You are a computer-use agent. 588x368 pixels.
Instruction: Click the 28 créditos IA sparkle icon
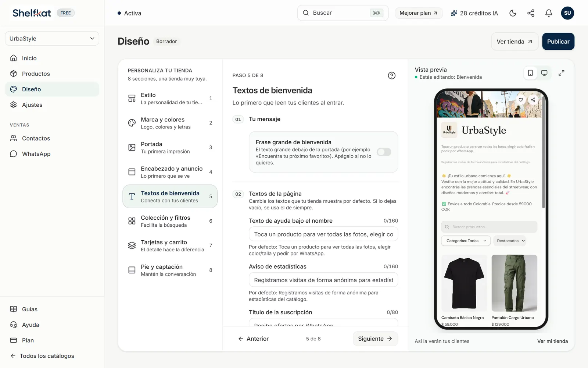click(x=454, y=13)
